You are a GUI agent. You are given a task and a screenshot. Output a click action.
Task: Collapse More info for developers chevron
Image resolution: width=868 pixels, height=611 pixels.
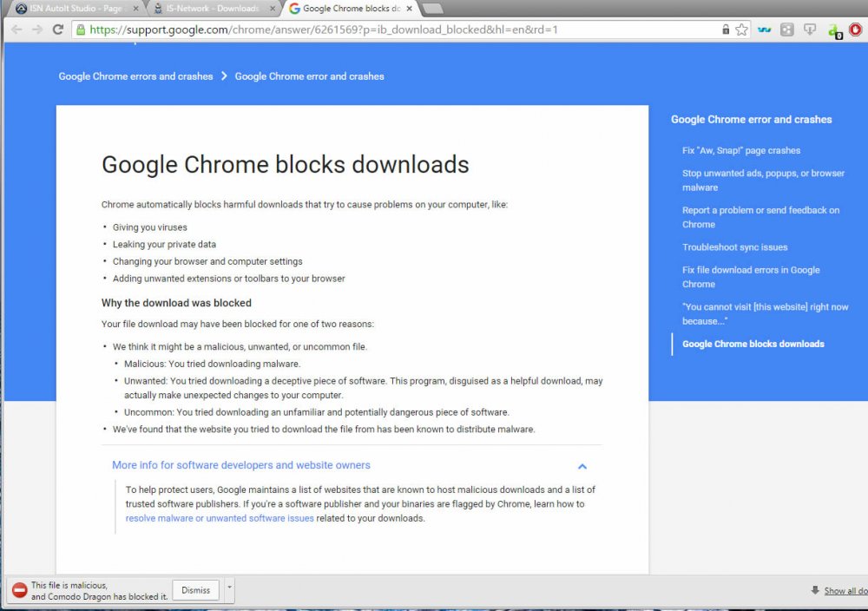pyautogui.click(x=582, y=466)
